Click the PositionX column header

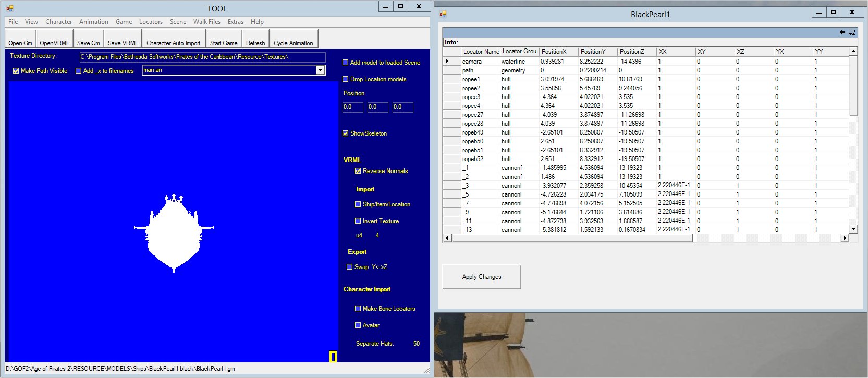pos(559,52)
